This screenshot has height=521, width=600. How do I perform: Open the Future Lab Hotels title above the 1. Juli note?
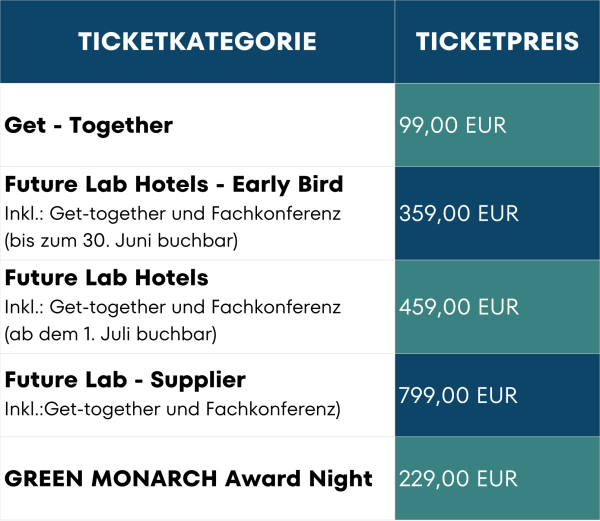[107, 278]
